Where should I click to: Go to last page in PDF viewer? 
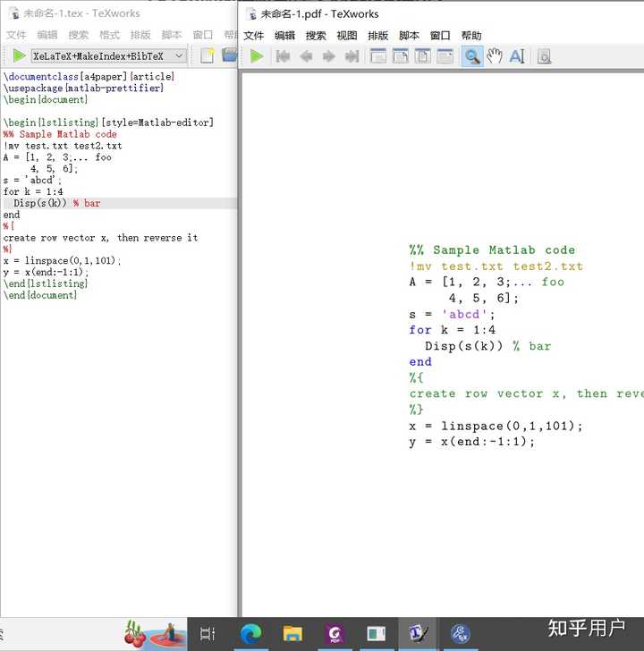(352, 56)
